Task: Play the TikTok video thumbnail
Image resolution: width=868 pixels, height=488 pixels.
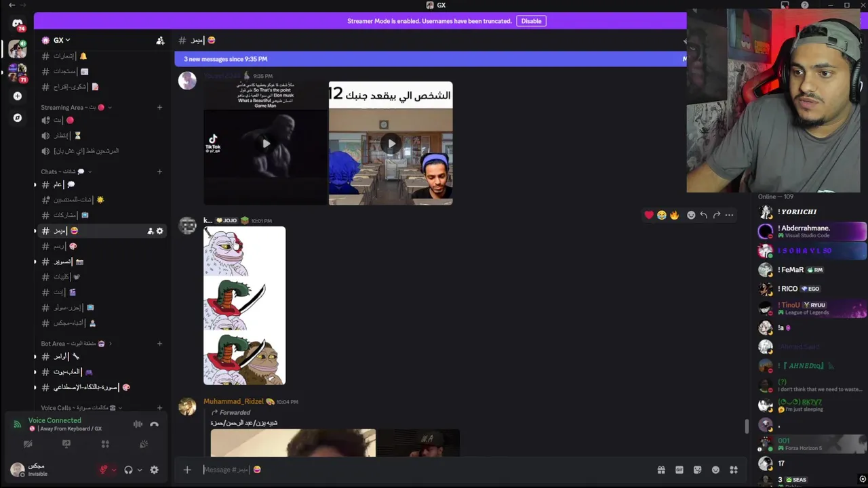Action: point(265,143)
